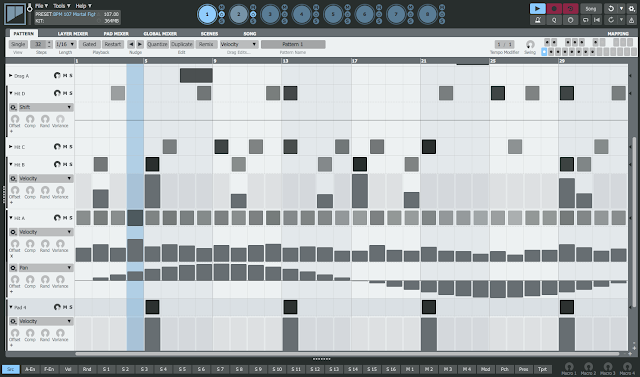Expand the Hit C track

point(11,146)
